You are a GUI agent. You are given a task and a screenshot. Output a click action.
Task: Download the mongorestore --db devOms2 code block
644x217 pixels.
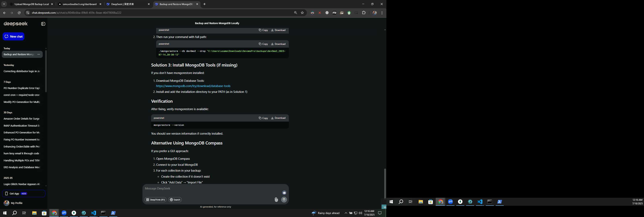278,44
